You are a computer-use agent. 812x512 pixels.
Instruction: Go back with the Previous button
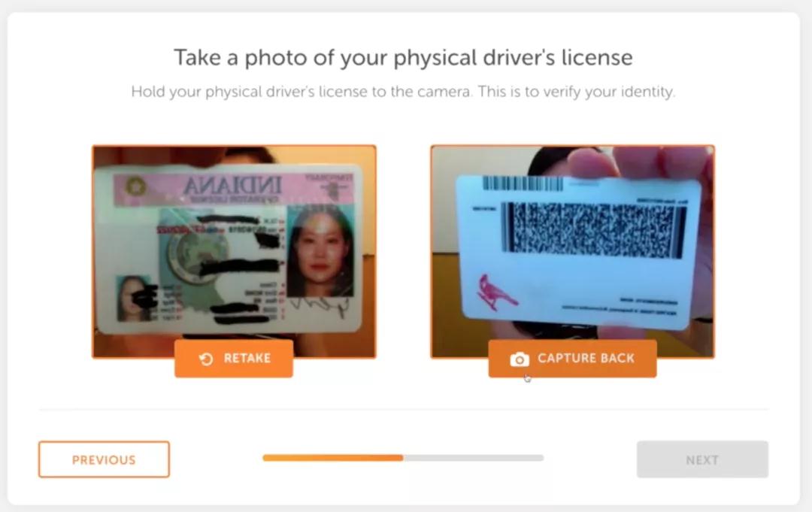(104, 459)
